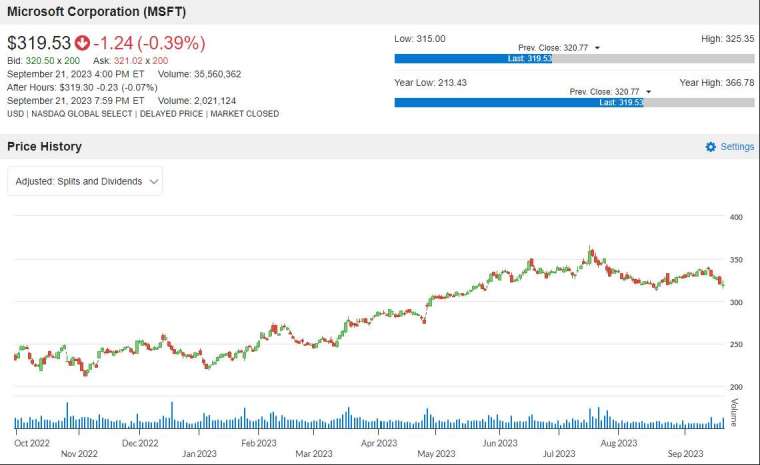
Task: Click the Low: 315.00 label
Action: 420,39
